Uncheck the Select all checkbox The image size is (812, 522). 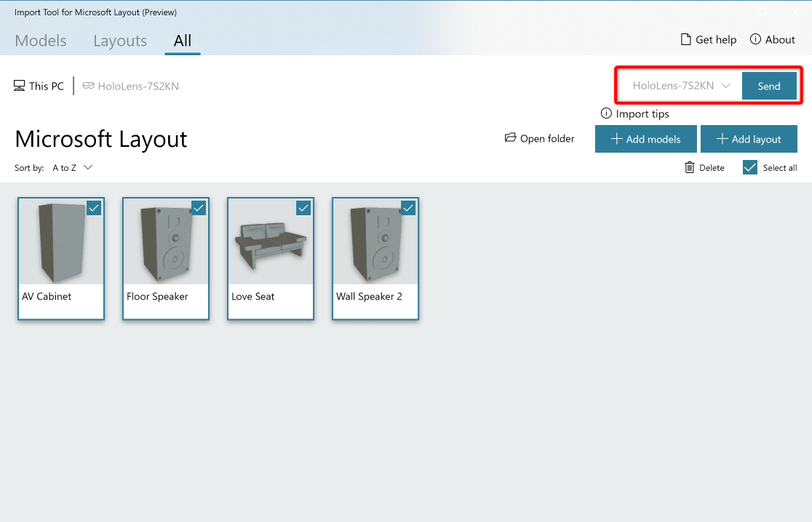(x=750, y=168)
